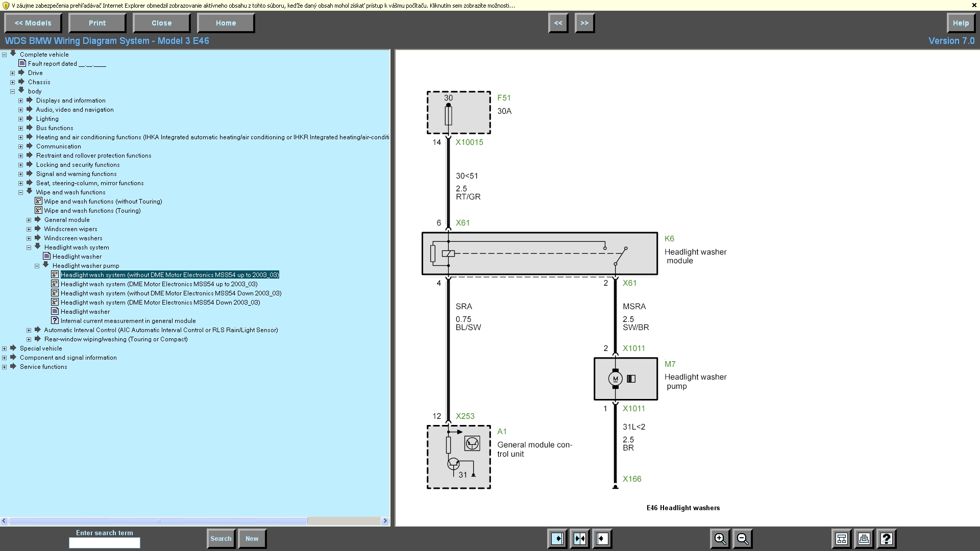
Task: Open Wipe and wash functions (Touring) document
Action: 92,211
